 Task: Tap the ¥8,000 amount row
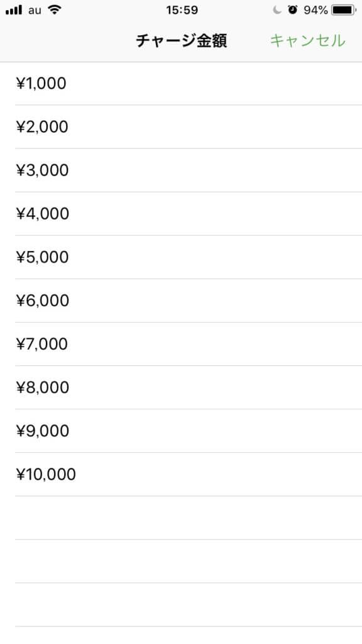[x=181, y=387]
